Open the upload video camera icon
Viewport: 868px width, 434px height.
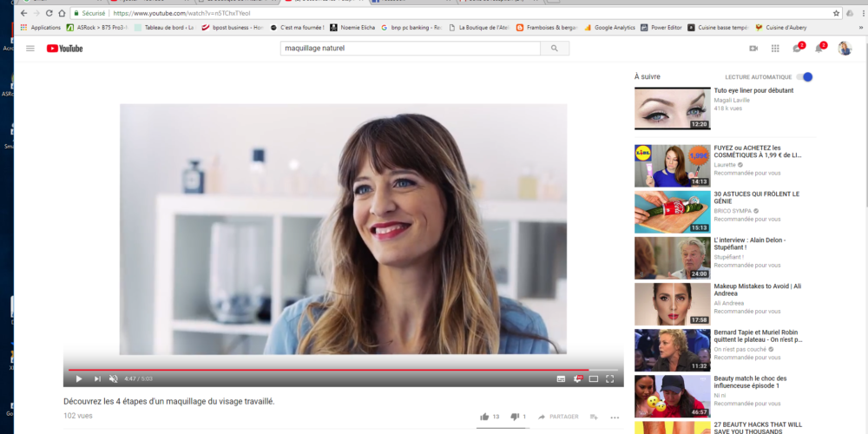click(x=753, y=49)
